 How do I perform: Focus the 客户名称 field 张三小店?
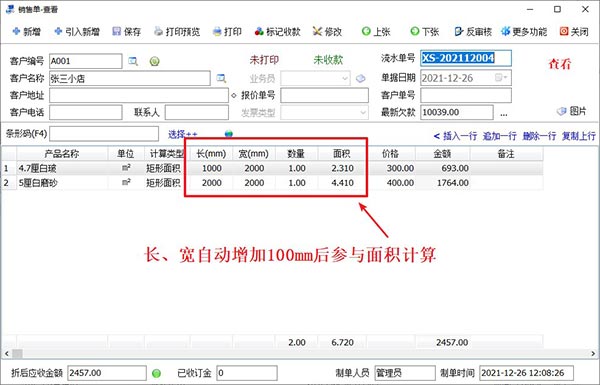tap(130, 78)
